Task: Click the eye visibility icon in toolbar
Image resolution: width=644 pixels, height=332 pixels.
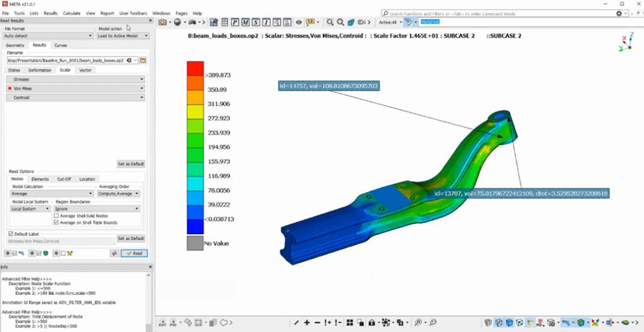Action: point(299,22)
